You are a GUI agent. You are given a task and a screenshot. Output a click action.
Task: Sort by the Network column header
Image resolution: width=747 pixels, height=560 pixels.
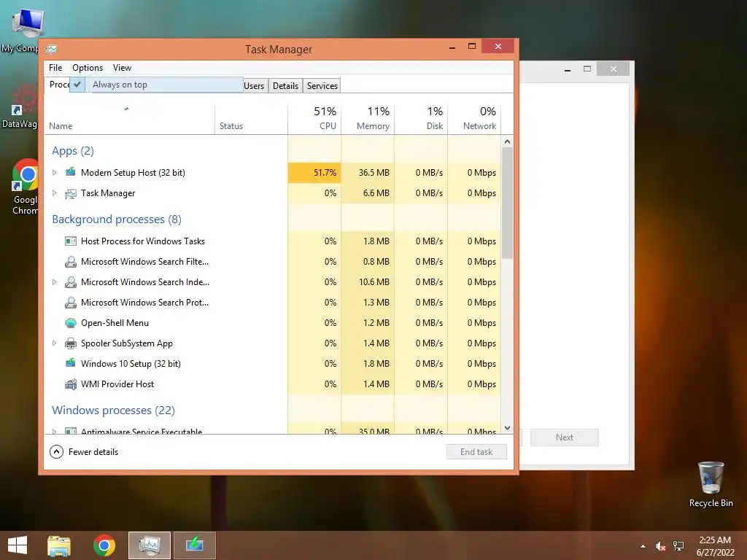(474, 118)
